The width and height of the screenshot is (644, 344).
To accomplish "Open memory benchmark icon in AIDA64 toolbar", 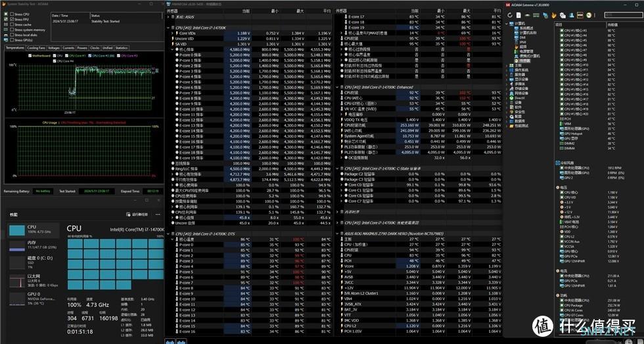I will [x=536, y=15].
